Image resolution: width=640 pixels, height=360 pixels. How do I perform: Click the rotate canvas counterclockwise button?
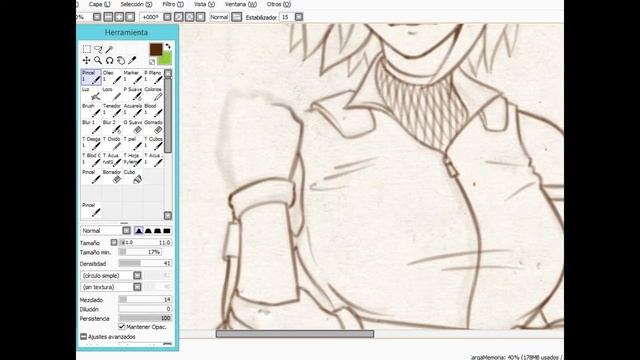[x=179, y=17]
